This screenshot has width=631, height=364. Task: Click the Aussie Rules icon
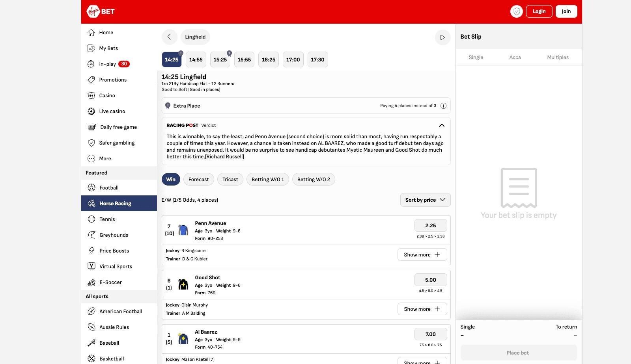click(91, 327)
